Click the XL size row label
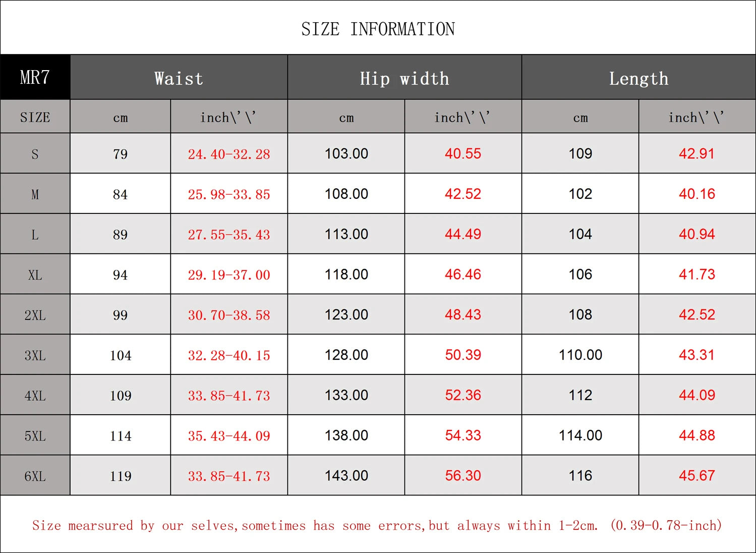Screen dimensions: 756x553 [x=35, y=275]
